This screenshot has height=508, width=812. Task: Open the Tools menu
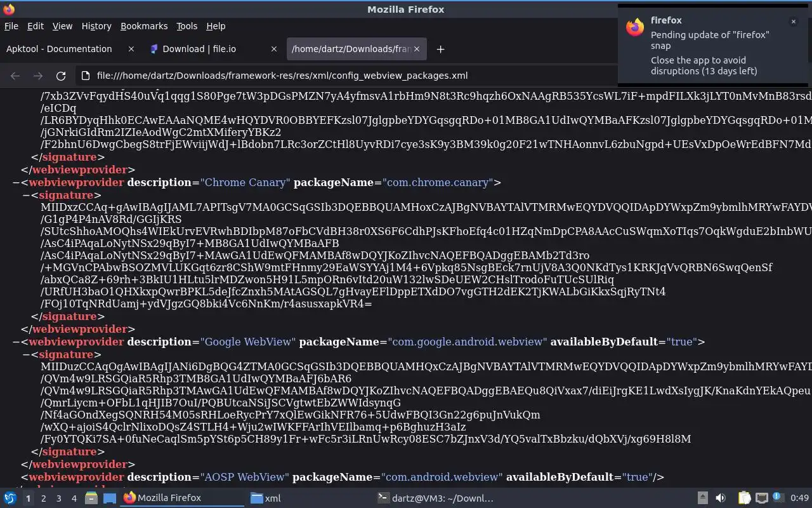coord(187,26)
